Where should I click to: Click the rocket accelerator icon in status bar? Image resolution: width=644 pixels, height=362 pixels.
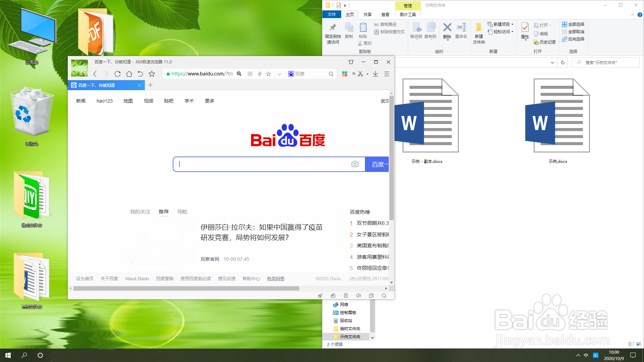[320, 296]
